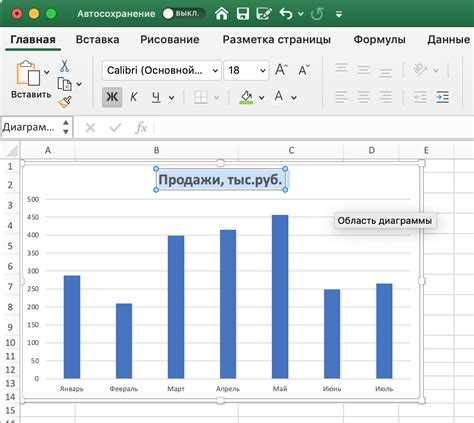Increase indent using the rightmost alignment icon
474x423 pixels.
(442, 97)
